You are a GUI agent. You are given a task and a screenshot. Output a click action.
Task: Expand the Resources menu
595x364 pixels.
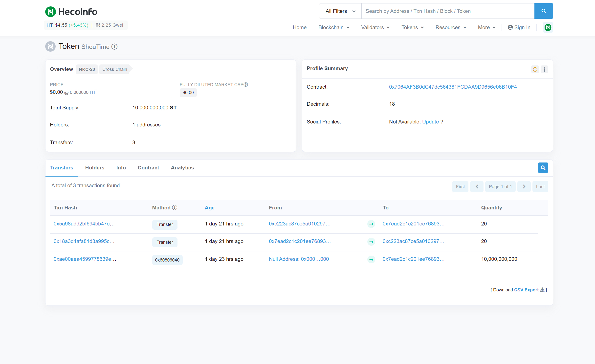(451, 27)
